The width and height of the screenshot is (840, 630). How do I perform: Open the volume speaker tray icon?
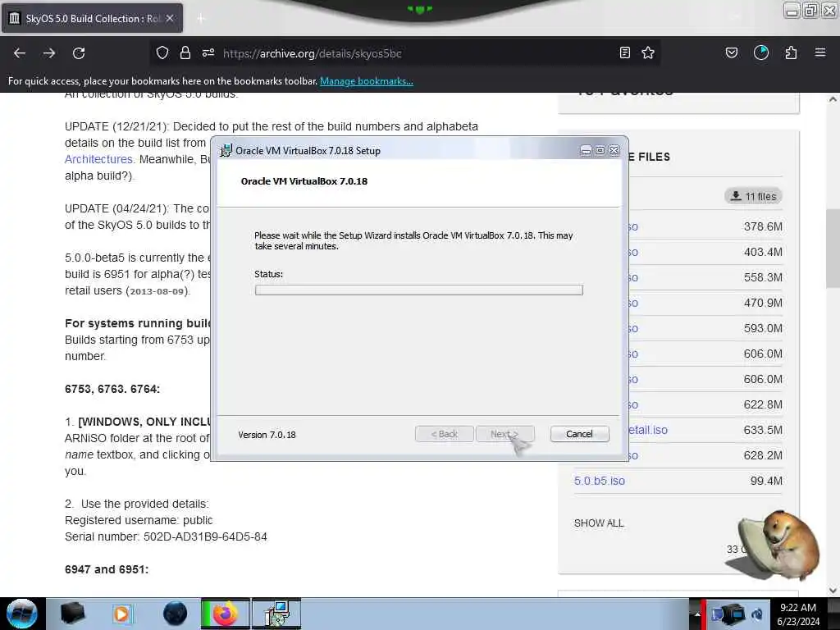757,614
